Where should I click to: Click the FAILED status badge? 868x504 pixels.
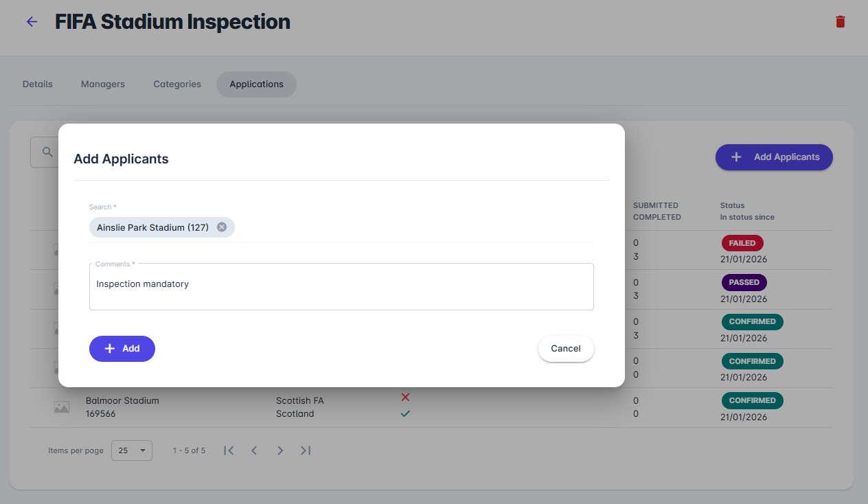(742, 243)
